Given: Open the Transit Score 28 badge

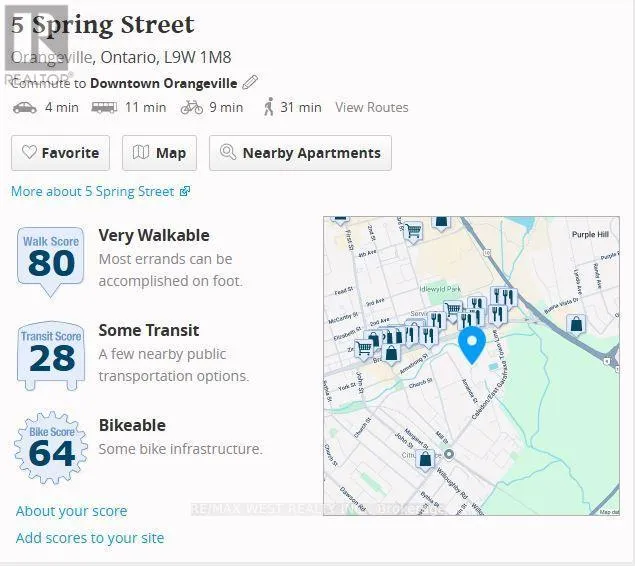Looking at the screenshot, I should click(x=51, y=356).
